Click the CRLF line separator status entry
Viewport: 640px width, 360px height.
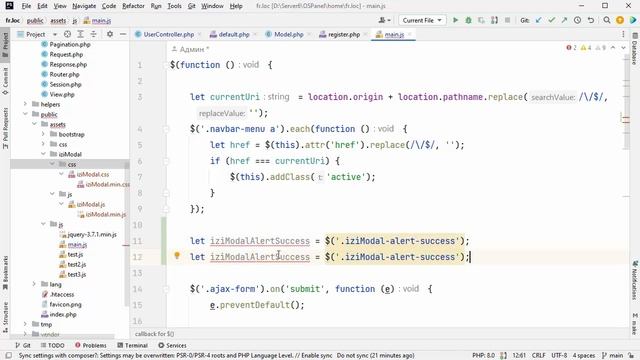[538, 356]
